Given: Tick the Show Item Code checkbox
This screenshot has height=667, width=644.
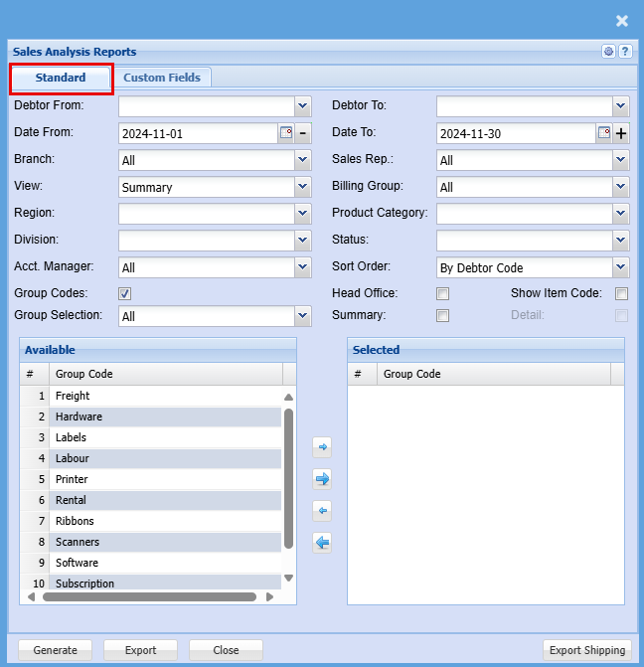Looking at the screenshot, I should tap(621, 293).
